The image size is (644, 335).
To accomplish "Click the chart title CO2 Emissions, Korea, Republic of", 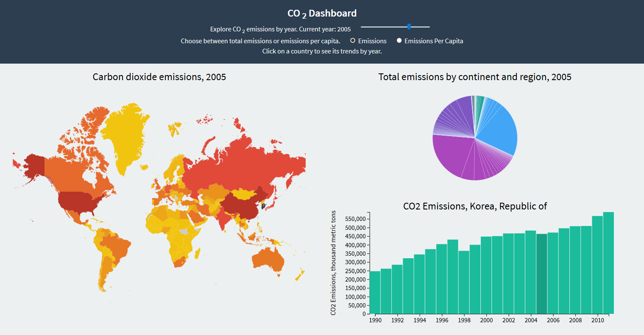I will pos(476,206).
